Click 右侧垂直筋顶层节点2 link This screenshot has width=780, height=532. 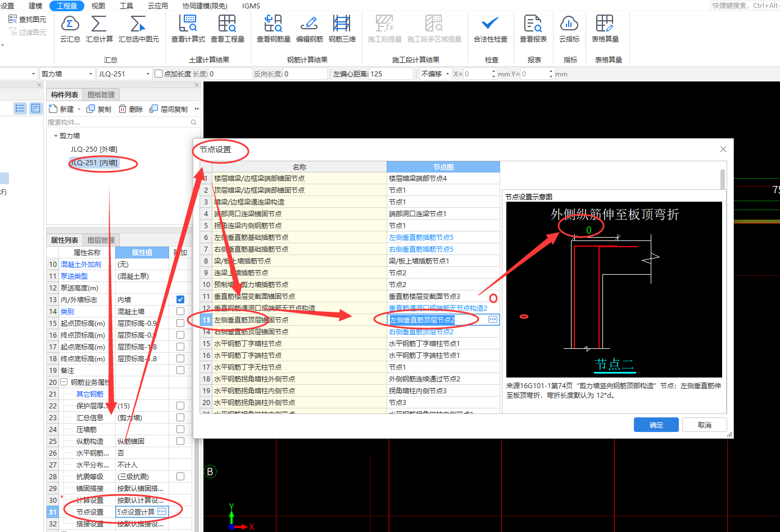(x=421, y=331)
